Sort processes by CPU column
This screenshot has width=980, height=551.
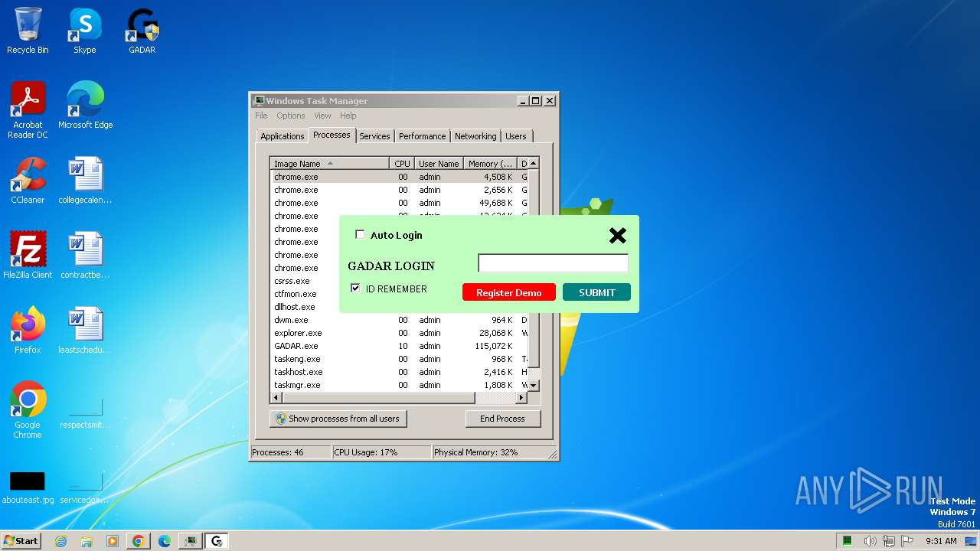[x=402, y=163]
